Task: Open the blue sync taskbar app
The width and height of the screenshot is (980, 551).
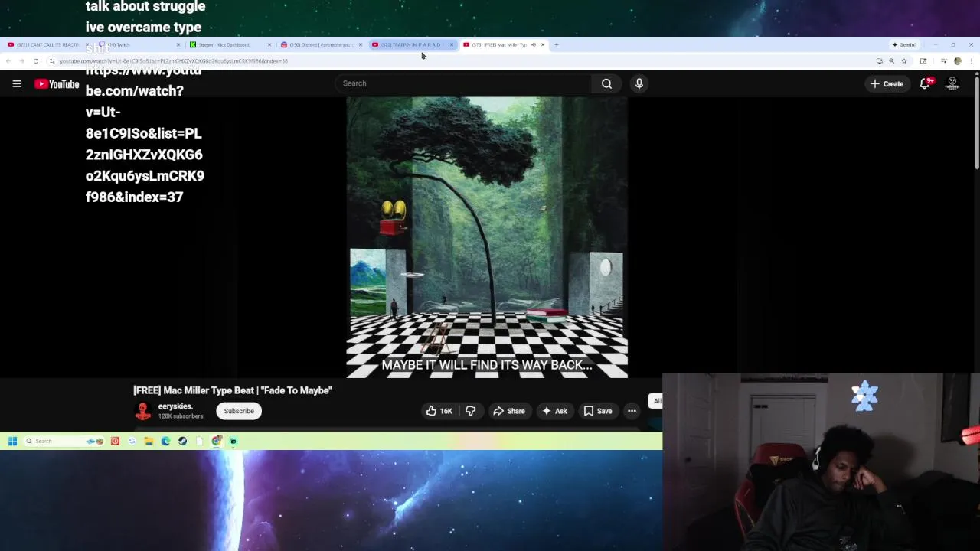Action: [x=132, y=441]
